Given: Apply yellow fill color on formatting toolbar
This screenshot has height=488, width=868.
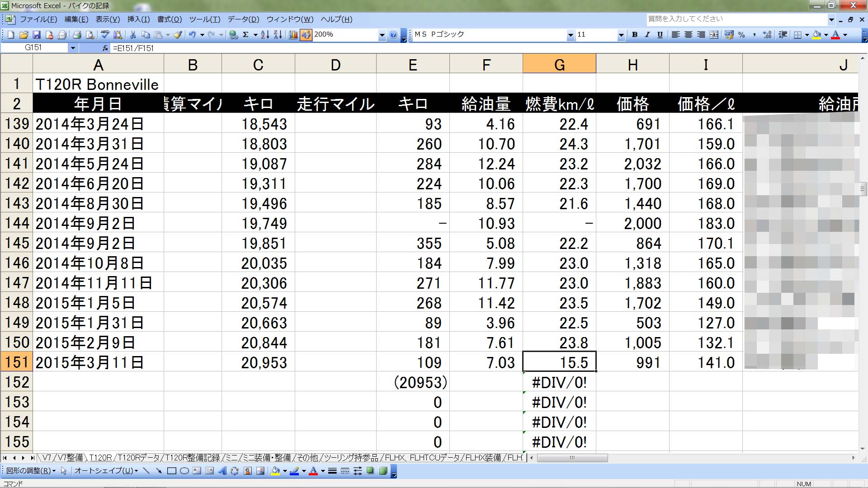Looking at the screenshot, I should (x=816, y=35).
